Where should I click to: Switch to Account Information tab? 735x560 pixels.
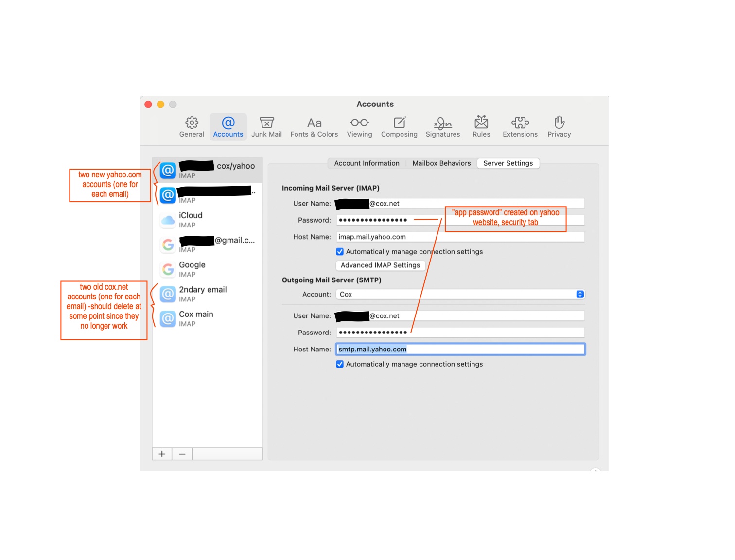(367, 163)
